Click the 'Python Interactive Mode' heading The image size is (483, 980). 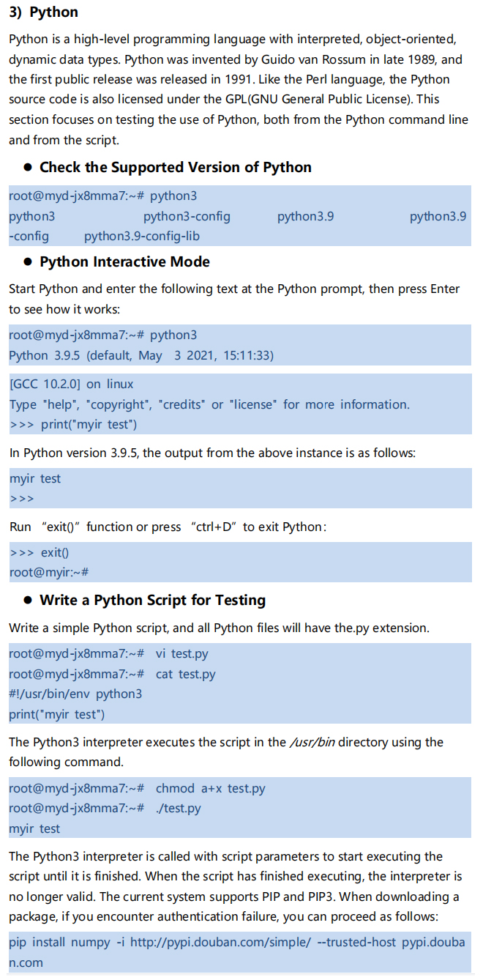tap(124, 261)
